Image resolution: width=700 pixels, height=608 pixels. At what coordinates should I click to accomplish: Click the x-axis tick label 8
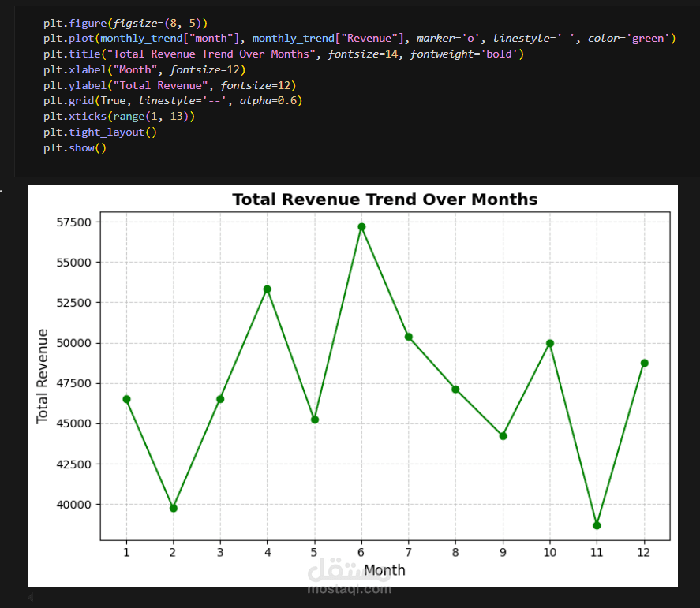coord(455,552)
